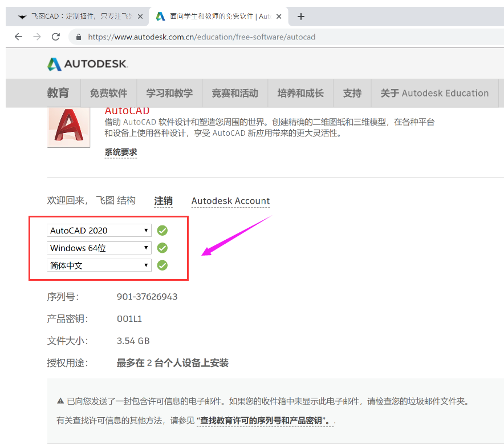
Task: Open the 学习和教学 menu
Action: tap(169, 93)
